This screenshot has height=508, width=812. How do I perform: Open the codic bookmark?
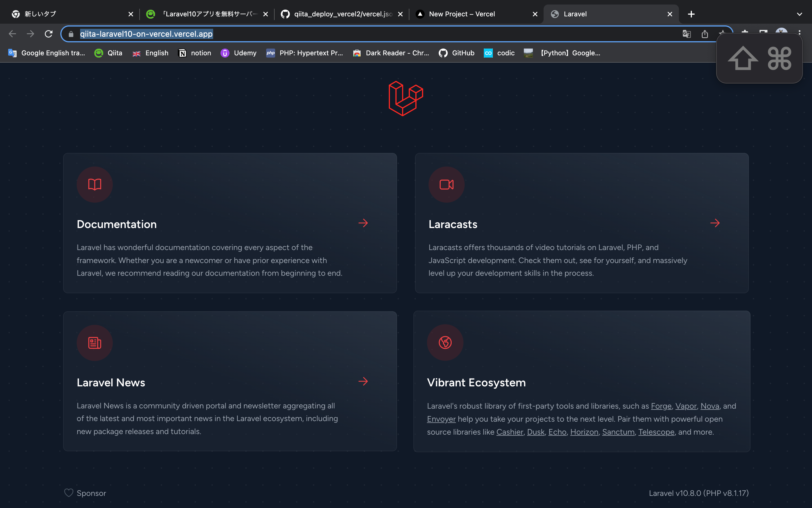[x=499, y=53]
